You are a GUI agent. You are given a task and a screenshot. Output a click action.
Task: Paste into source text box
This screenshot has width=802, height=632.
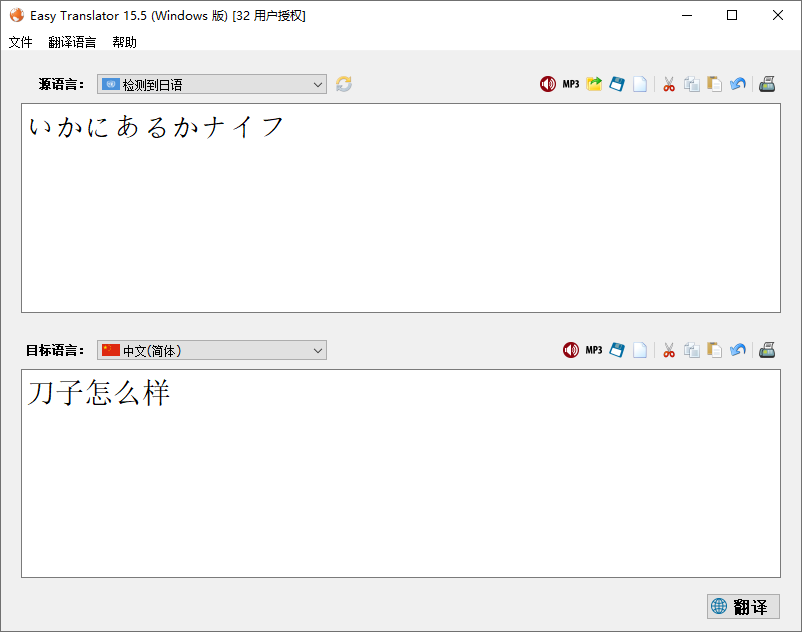click(x=715, y=84)
